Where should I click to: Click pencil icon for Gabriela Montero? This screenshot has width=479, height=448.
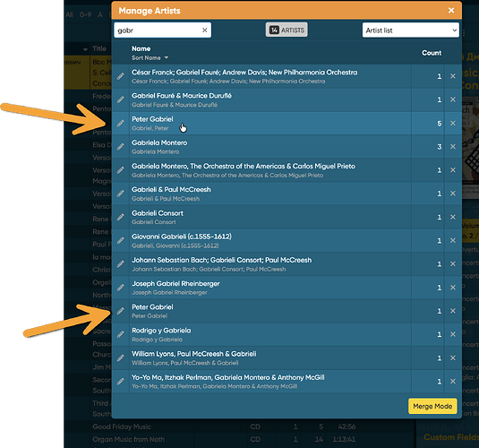[x=121, y=147]
